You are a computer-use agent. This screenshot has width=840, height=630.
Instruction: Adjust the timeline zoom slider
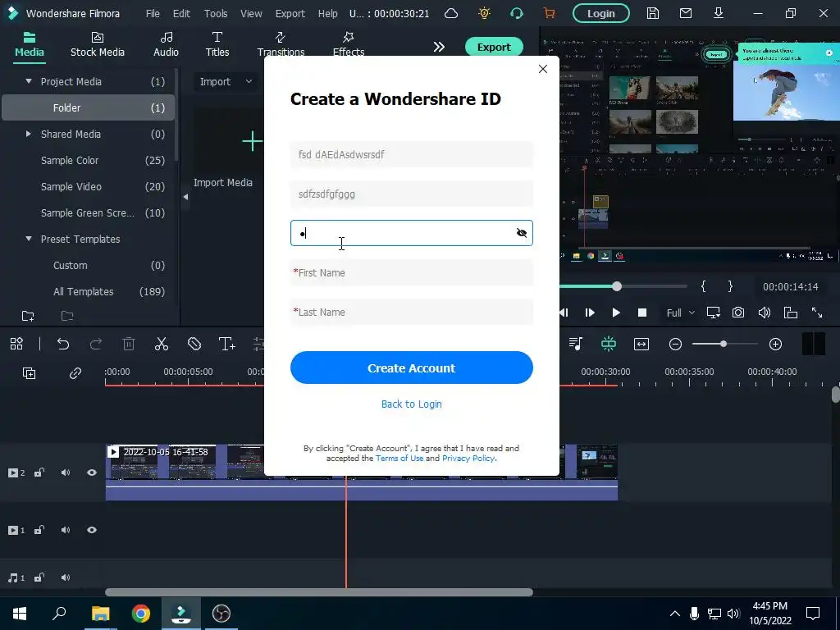pyautogui.click(x=724, y=344)
